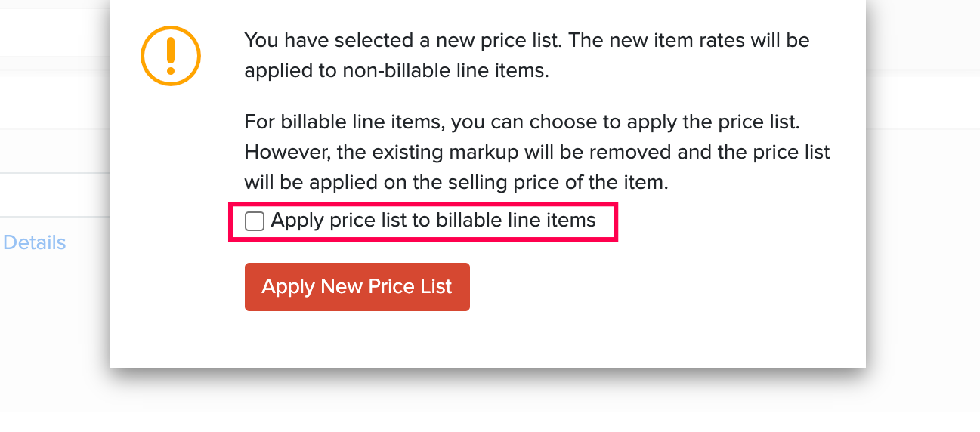Click the "Apply price list to billable line items" label
This screenshot has height=432, width=980.
[433, 221]
